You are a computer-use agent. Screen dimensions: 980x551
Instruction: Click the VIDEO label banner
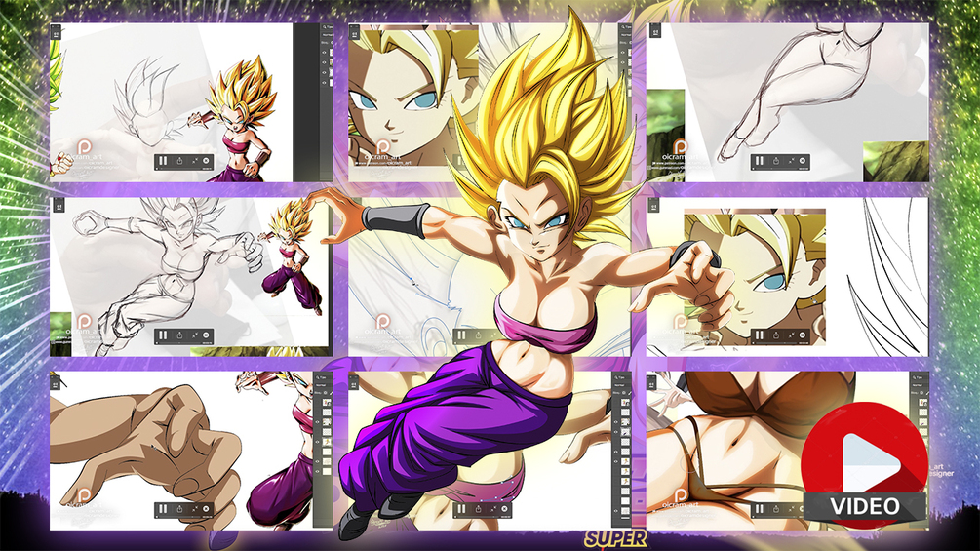865,506
